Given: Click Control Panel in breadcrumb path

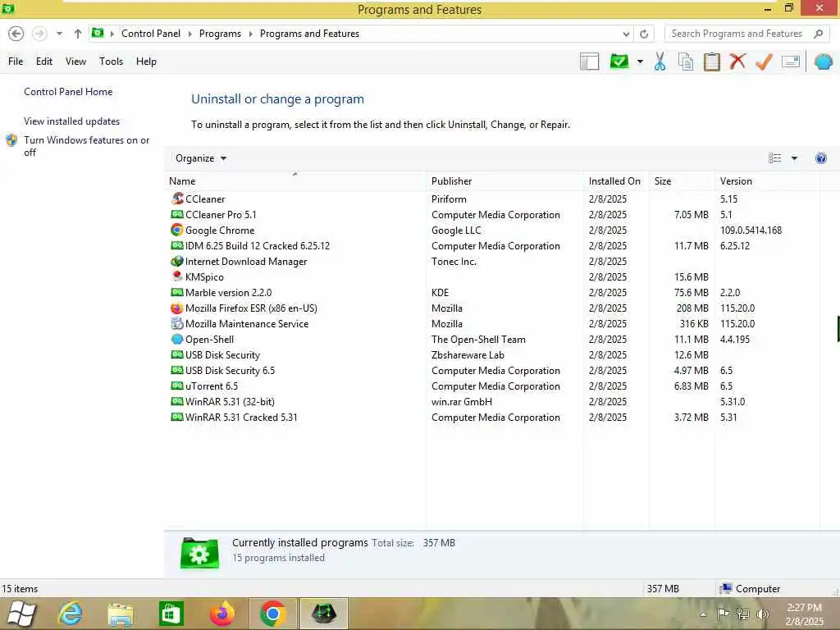Looking at the screenshot, I should 151,34.
